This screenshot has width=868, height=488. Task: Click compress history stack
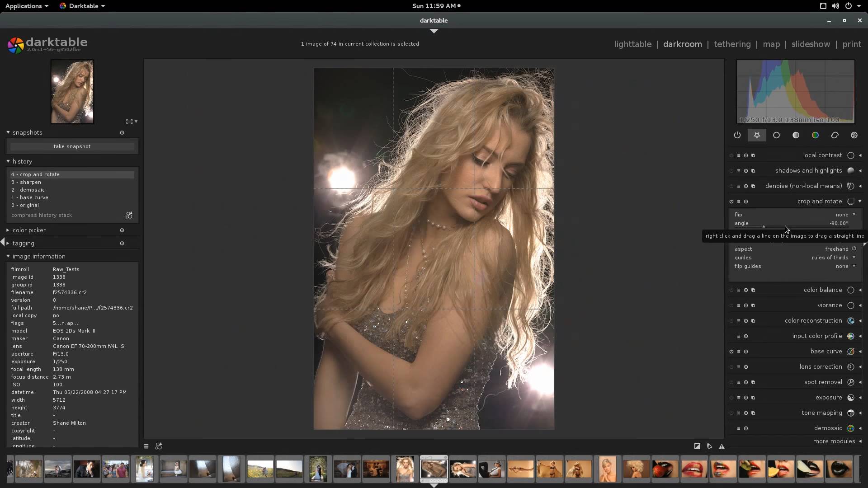(42, 216)
